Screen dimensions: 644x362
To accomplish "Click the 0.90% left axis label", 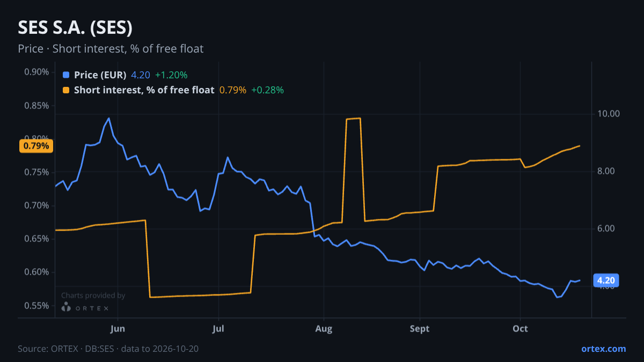I will pos(37,72).
